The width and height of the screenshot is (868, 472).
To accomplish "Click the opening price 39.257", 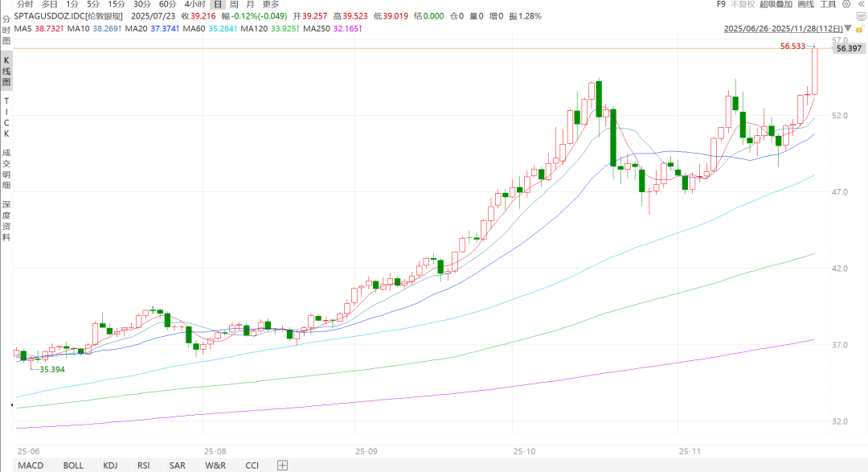I will 314,16.
